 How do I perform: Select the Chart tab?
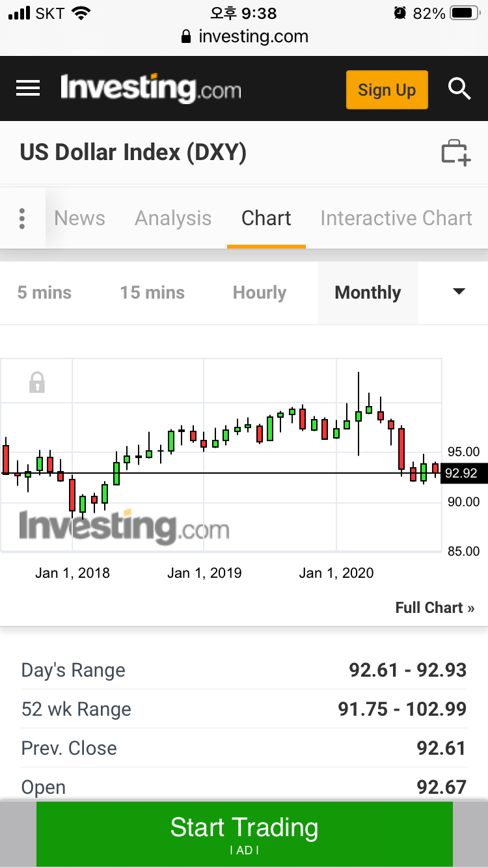point(266,219)
